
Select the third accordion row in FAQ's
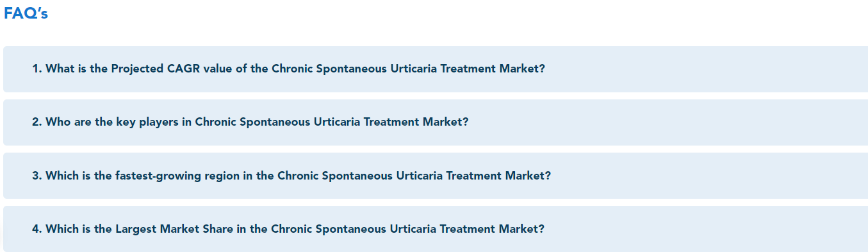click(436, 175)
